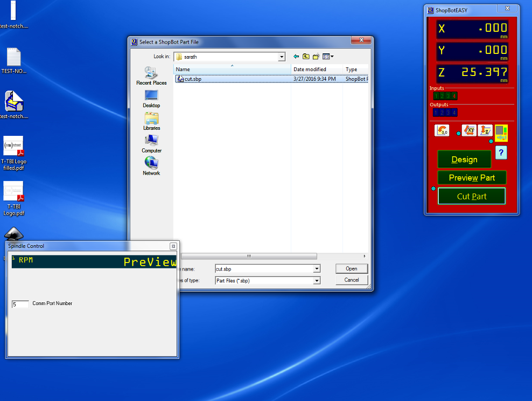Open the yellow keypad control icon
Image resolution: width=532 pixels, height=401 pixels.
(x=501, y=133)
